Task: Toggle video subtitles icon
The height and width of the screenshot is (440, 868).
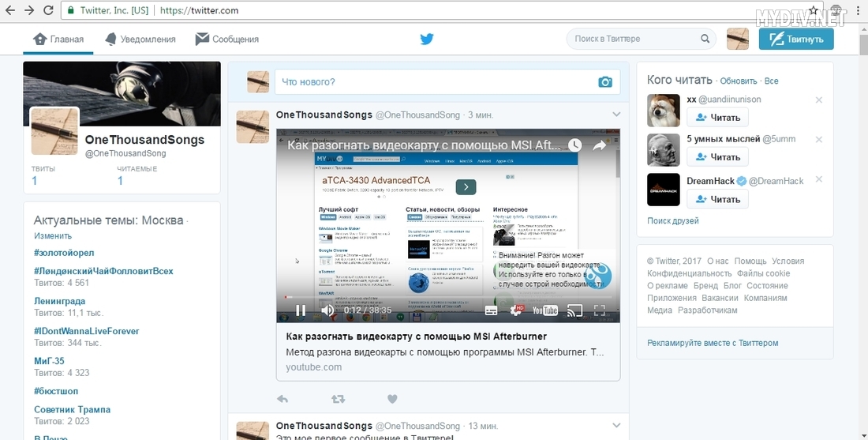Action: (x=491, y=310)
